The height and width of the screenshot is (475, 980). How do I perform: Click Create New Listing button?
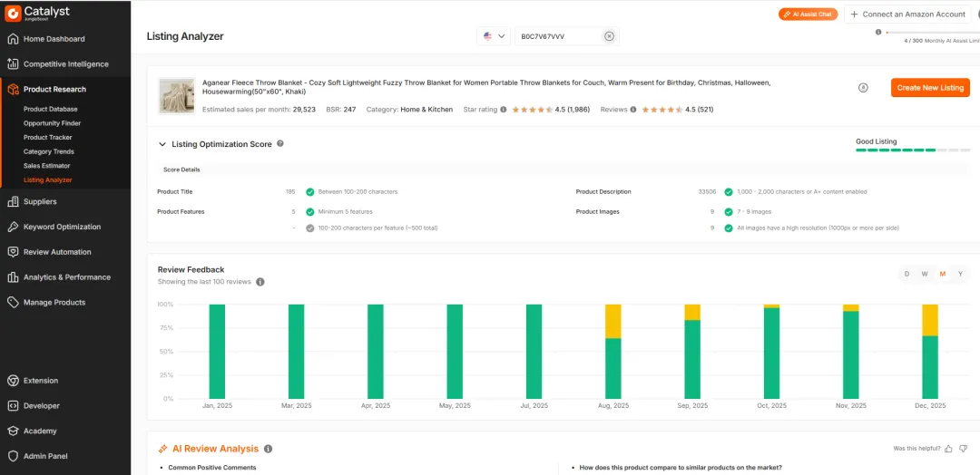[930, 88]
